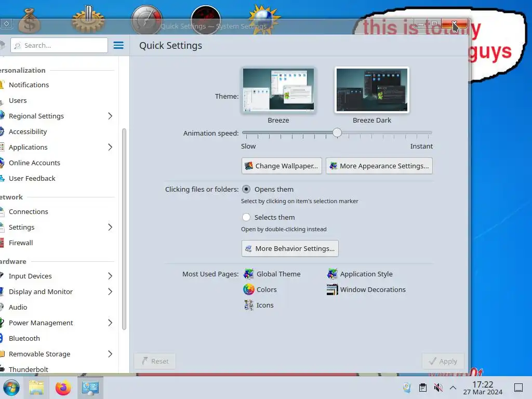Open the file manager in taskbar
This screenshot has width=532, height=399.
(x=36, y=388)
